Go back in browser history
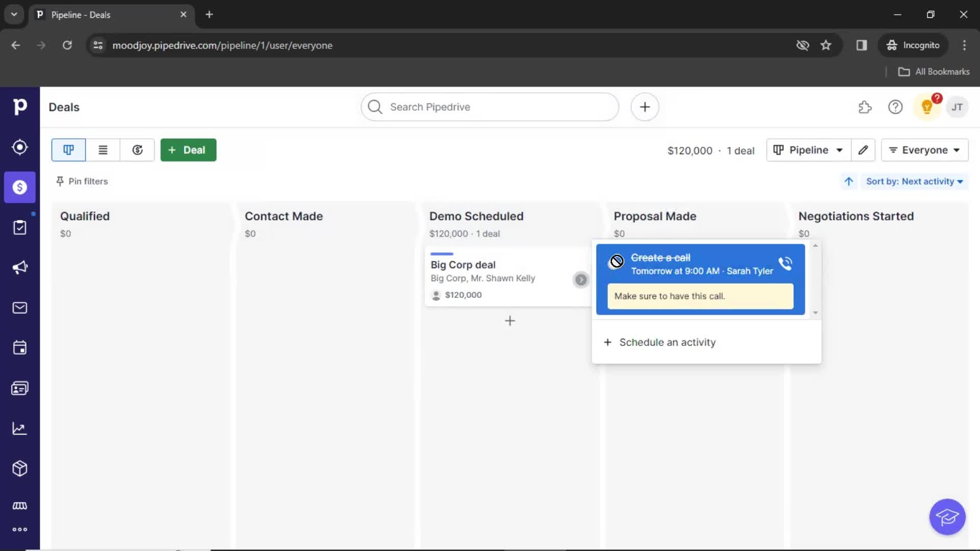Viewport: 980px width, 551px height. click(16, 45)
